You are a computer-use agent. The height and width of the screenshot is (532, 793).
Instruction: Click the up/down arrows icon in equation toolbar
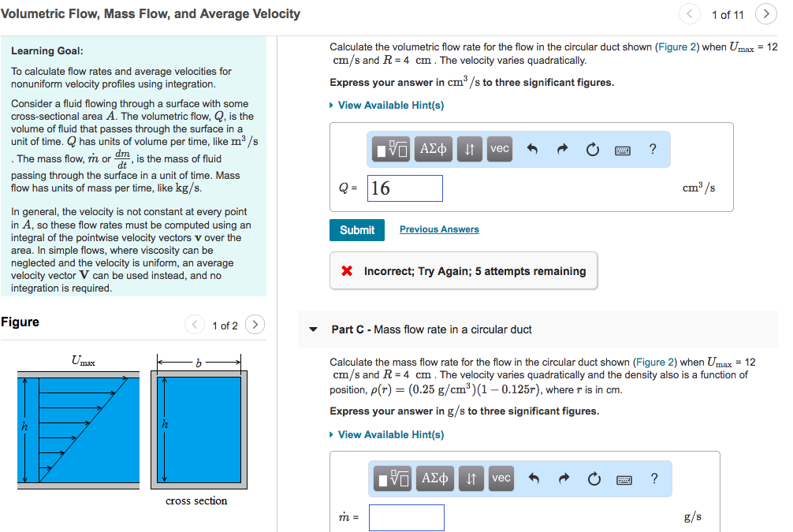pyautogui.click(x=469, y=149)
